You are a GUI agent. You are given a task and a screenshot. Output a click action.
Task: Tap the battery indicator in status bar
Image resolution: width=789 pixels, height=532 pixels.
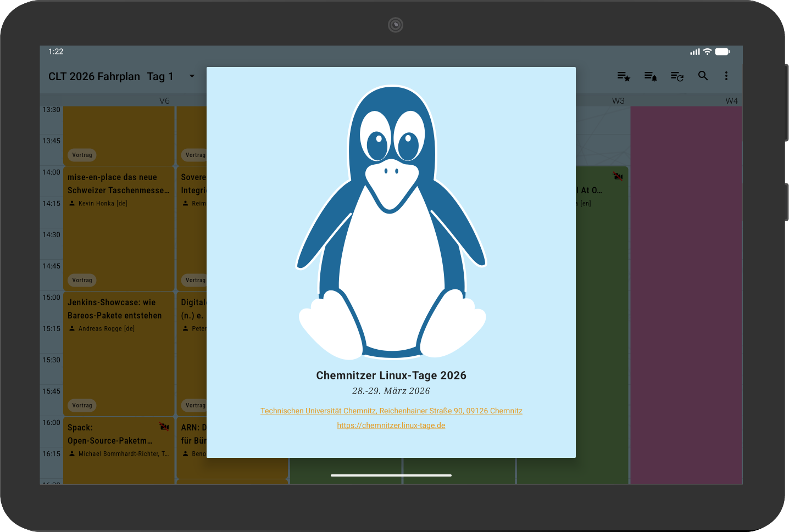[x=723, y=52]
